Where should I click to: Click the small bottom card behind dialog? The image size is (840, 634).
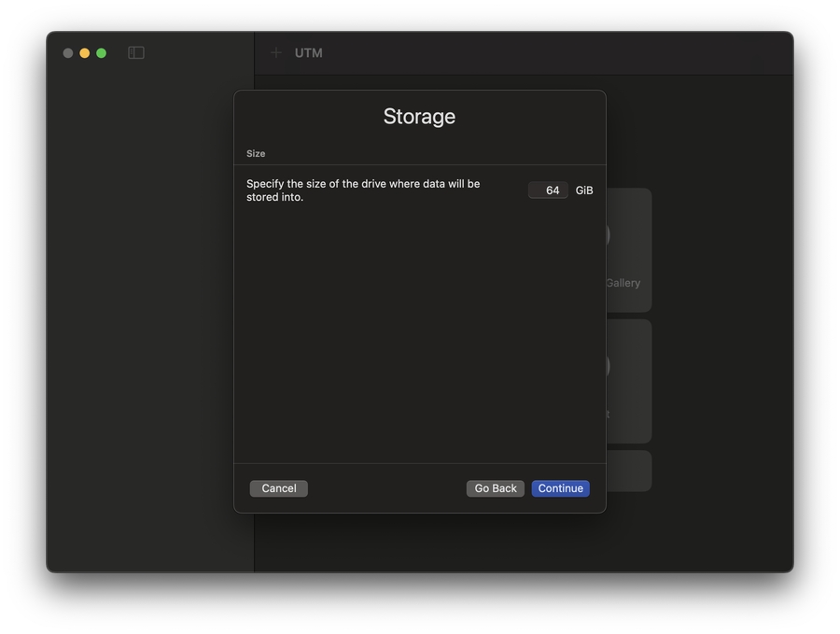coord(628,471)
